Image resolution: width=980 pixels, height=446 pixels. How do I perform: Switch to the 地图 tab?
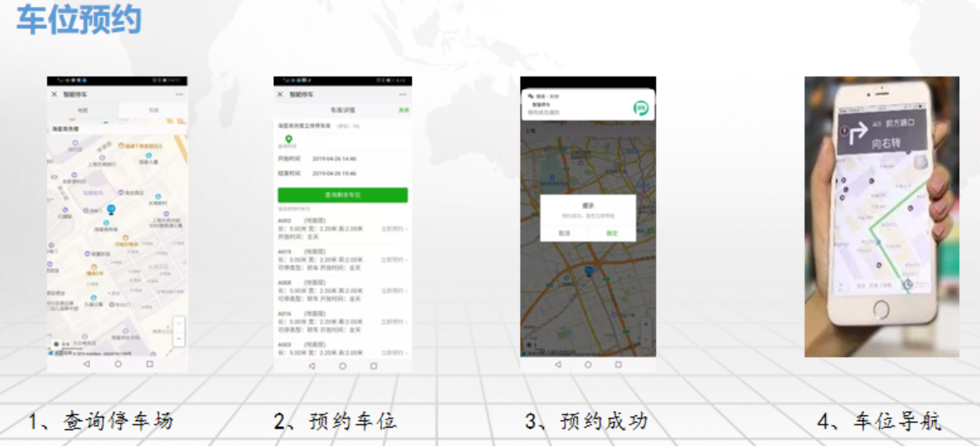(82, 110)
